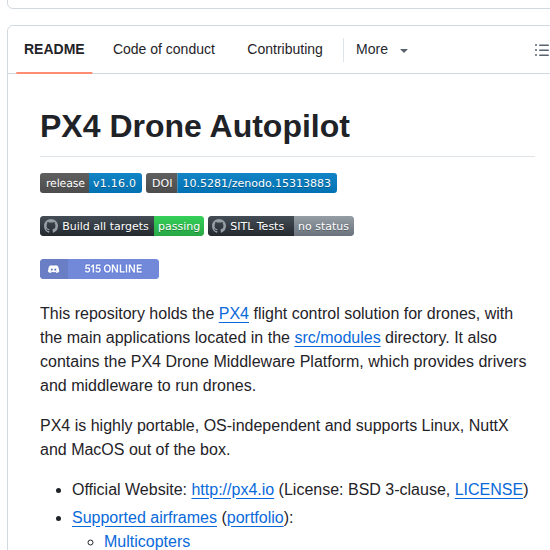The height and width of the screenshot is (550, 550).
Task: Open the DOI zenodo badge
Action: pos(241,183)
